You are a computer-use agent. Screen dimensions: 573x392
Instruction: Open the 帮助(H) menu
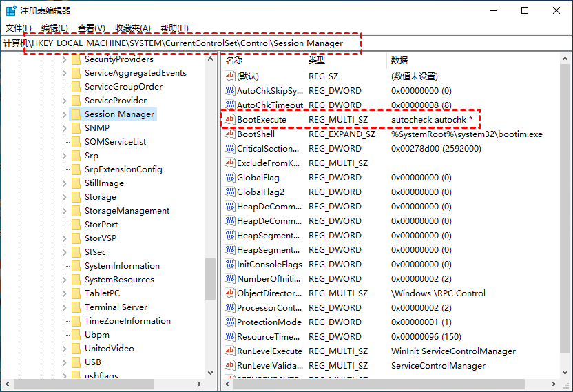click(174, 28)
